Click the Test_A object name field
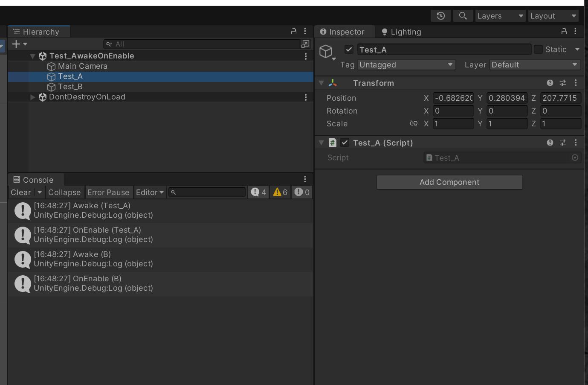The width and height of the screenshot is (588, 385). 444,50
